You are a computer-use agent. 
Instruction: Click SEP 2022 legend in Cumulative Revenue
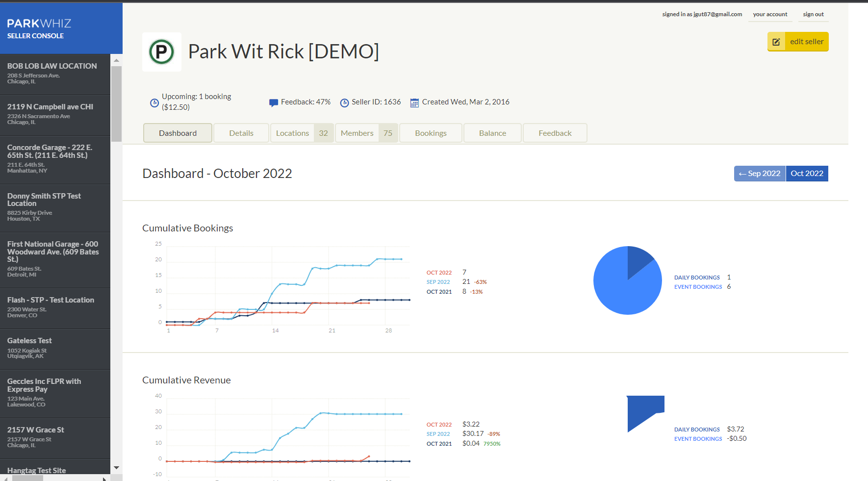pos(438,434)
